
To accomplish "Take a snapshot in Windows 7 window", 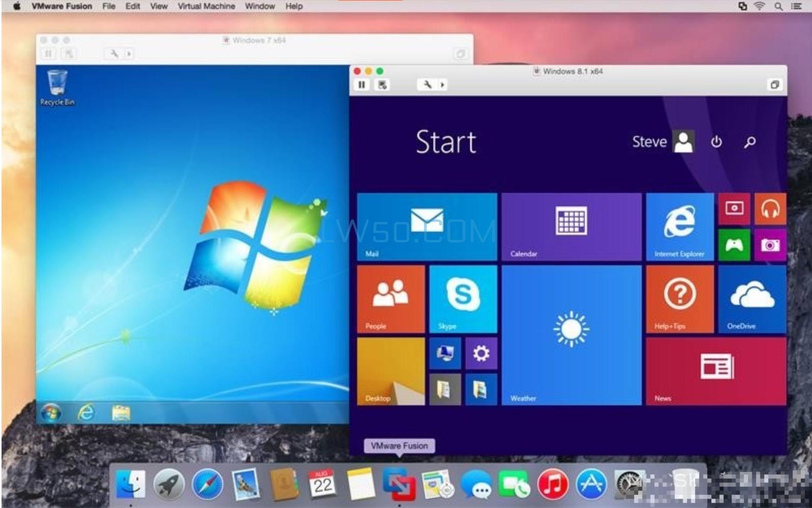I will 69,53.
